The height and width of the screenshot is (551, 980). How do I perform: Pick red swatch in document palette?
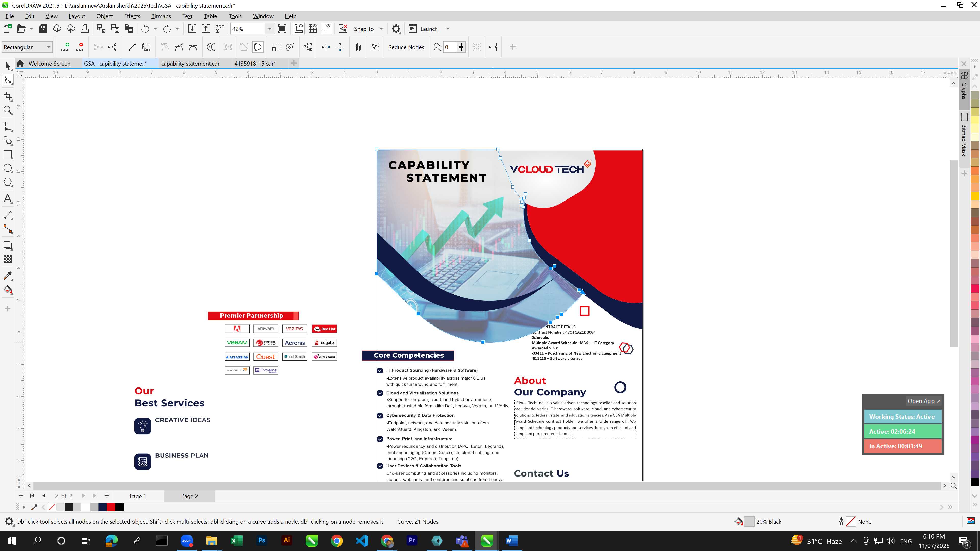[111, 507]
